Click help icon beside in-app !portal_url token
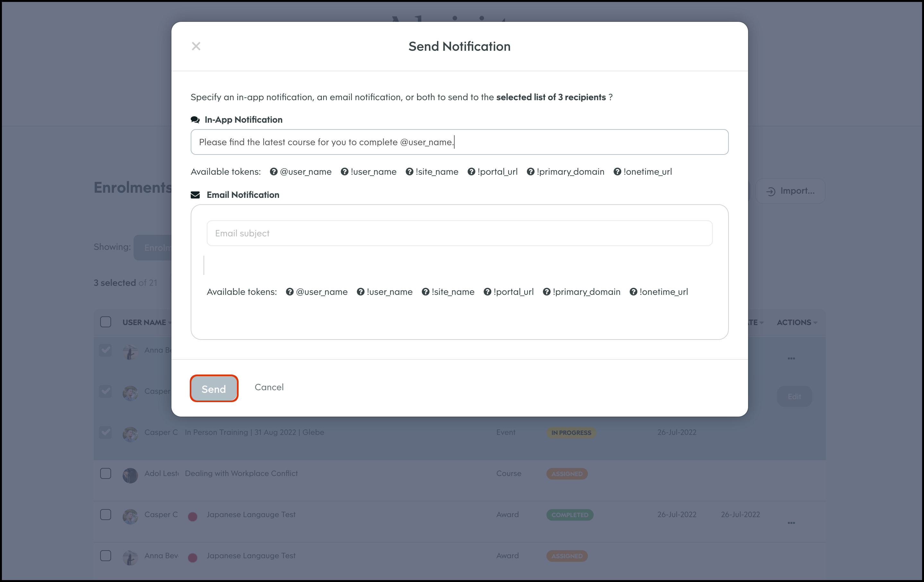This screenshot has height=582, width=924. [x=471, y=172]
